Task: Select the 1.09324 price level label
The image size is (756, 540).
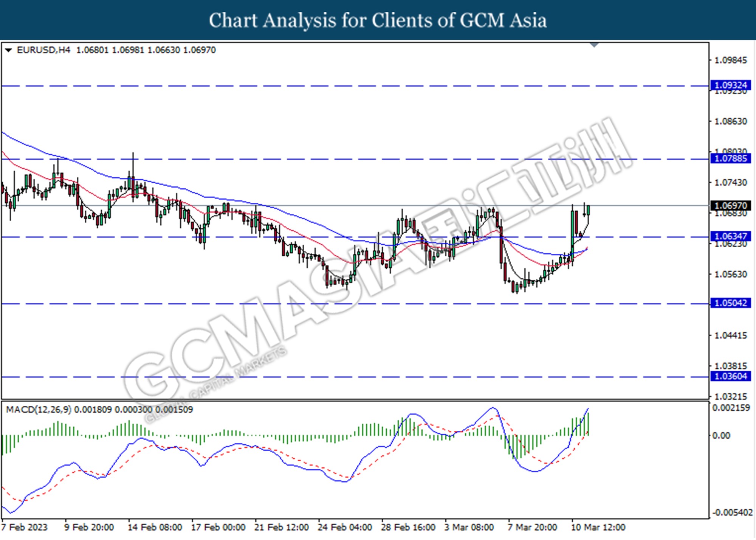Action: coord(731,85)
